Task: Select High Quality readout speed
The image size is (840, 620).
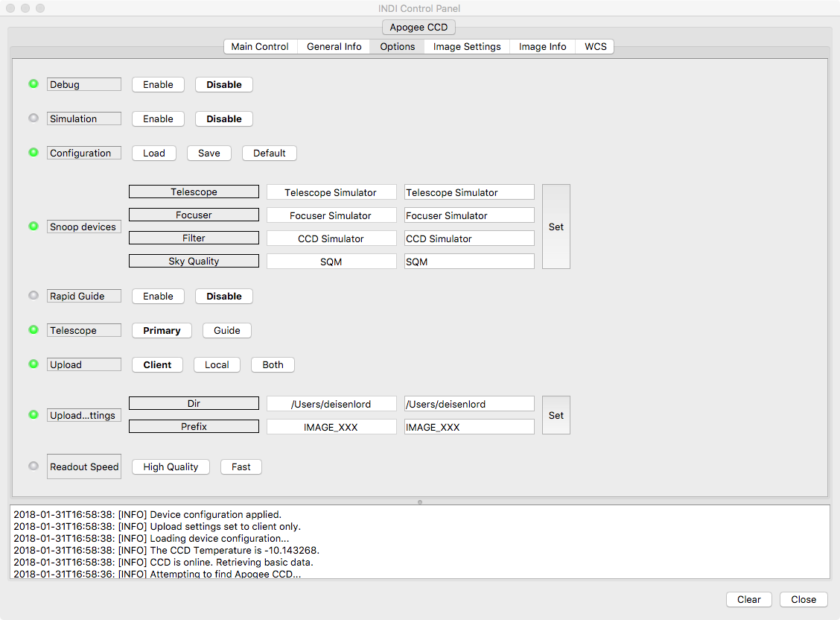Action: 171,466
